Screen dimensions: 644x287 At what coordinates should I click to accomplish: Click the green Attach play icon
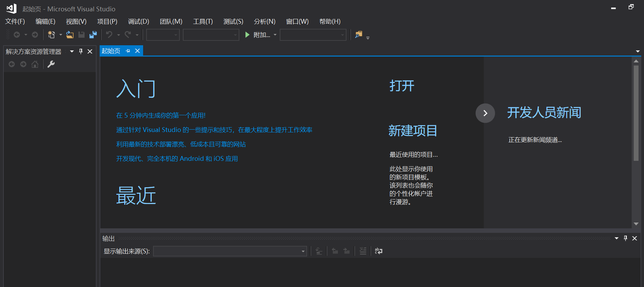tap(247, 35)
